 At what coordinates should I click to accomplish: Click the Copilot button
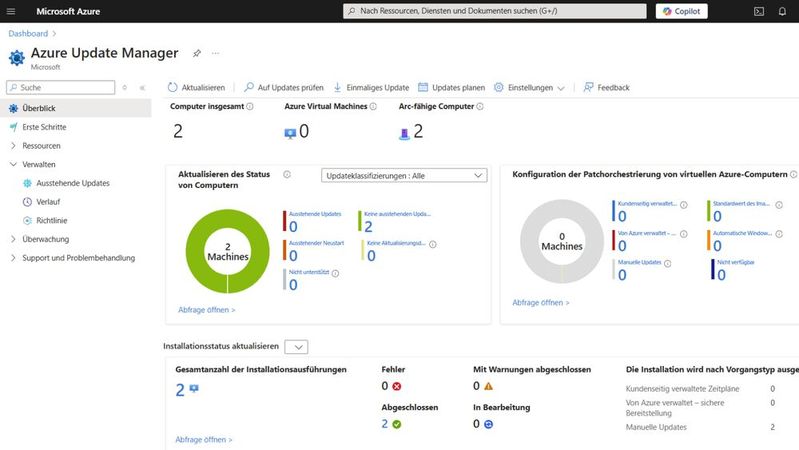[x=681, y=11]
